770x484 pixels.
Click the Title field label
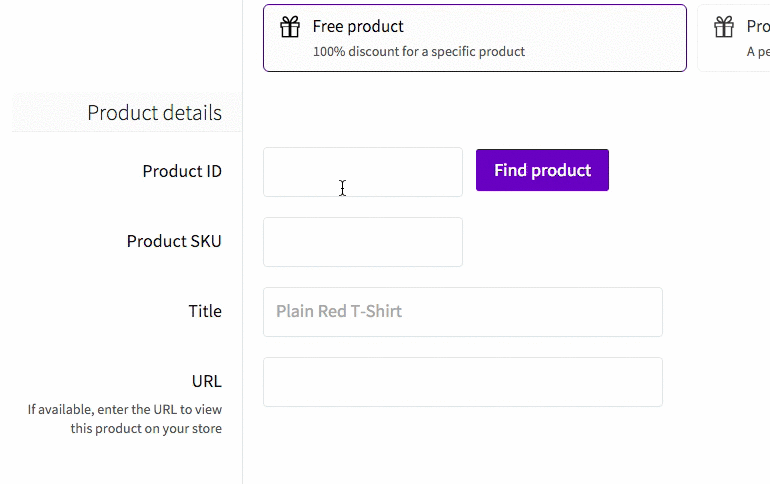[205, 311]
